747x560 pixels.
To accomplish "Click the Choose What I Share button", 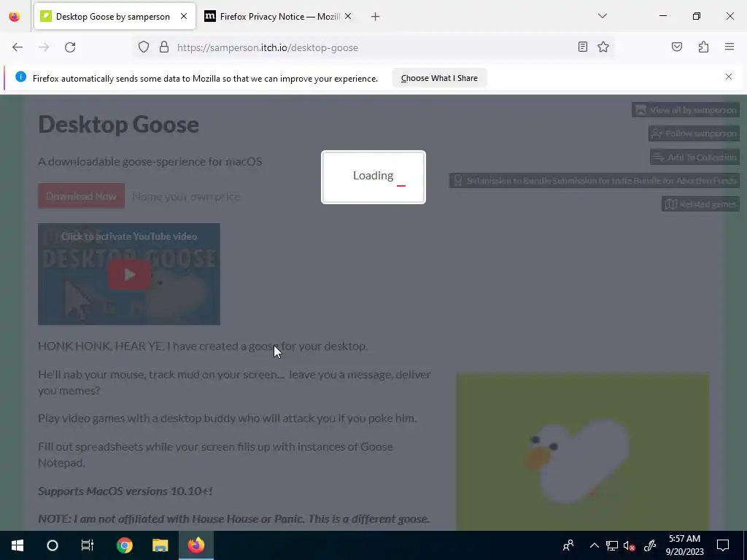I will click(x=439, y=78).
